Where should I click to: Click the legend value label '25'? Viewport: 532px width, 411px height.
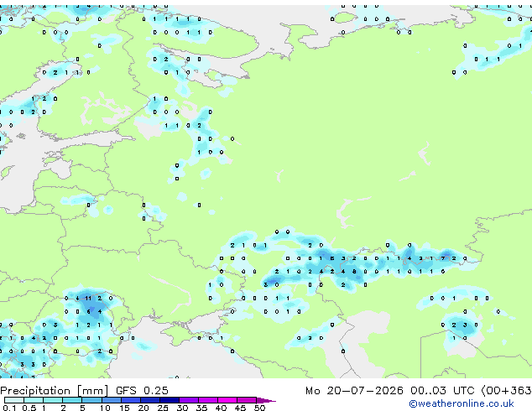tap(163, 408)
